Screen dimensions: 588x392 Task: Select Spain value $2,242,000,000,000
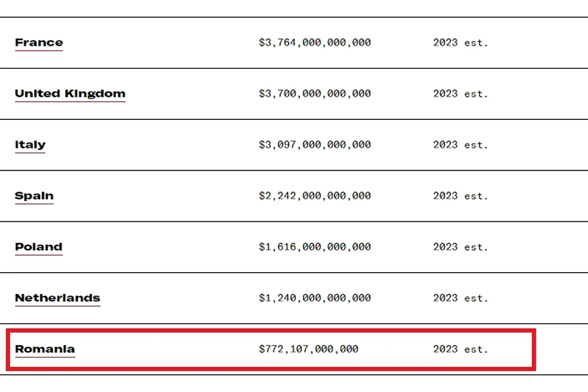click(315, 195)
